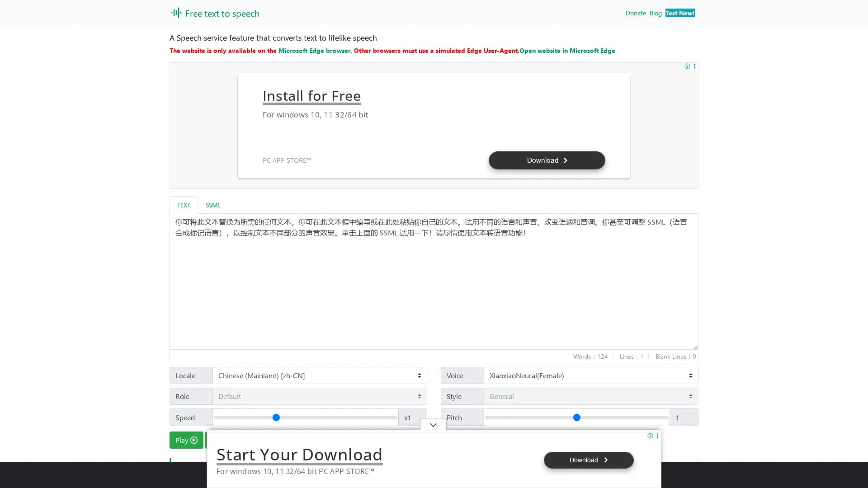The width and height of the screenshot is (868, 488).
Task: Click Install for Free ad headline
Action: pos(311,96)
